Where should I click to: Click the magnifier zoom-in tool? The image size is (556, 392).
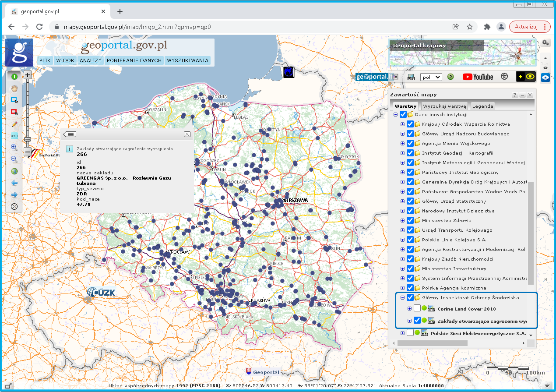pos(14,148)
